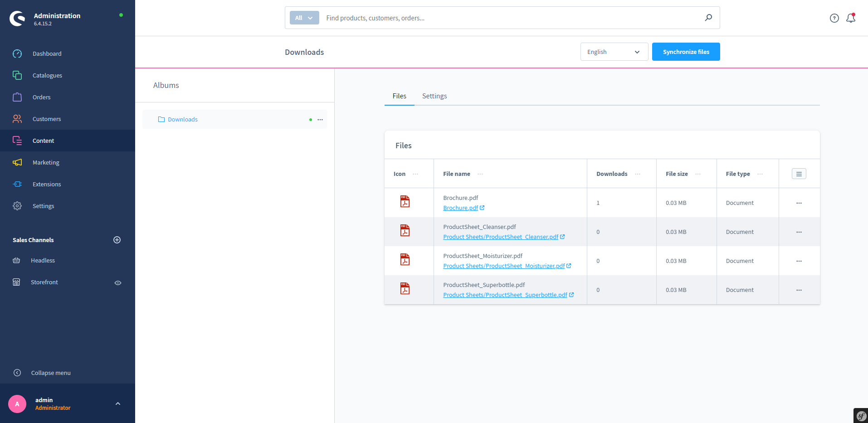Open row actions for ProductSheet_Cleanser.pdf

pyautogui.click(x=799, y=232)
